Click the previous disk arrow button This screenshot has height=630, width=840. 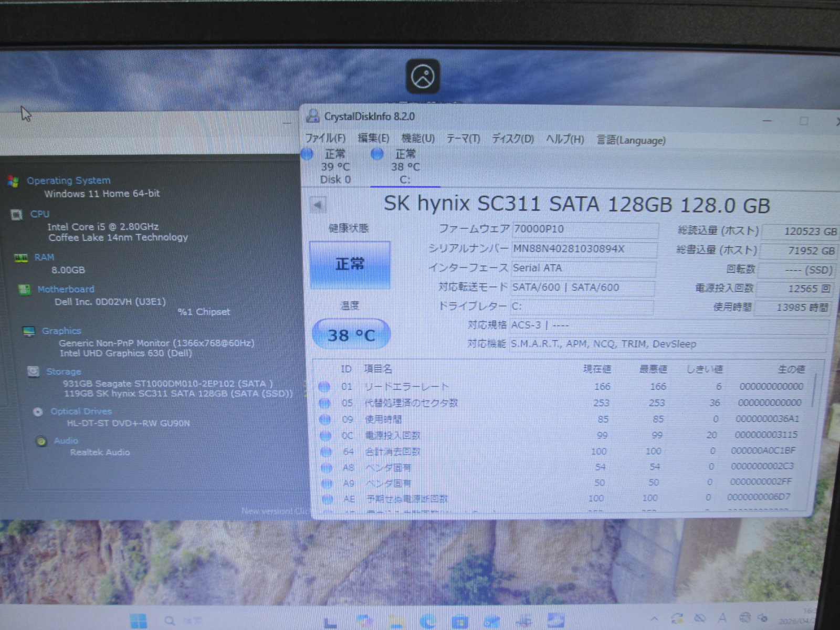tap(318, 205)
